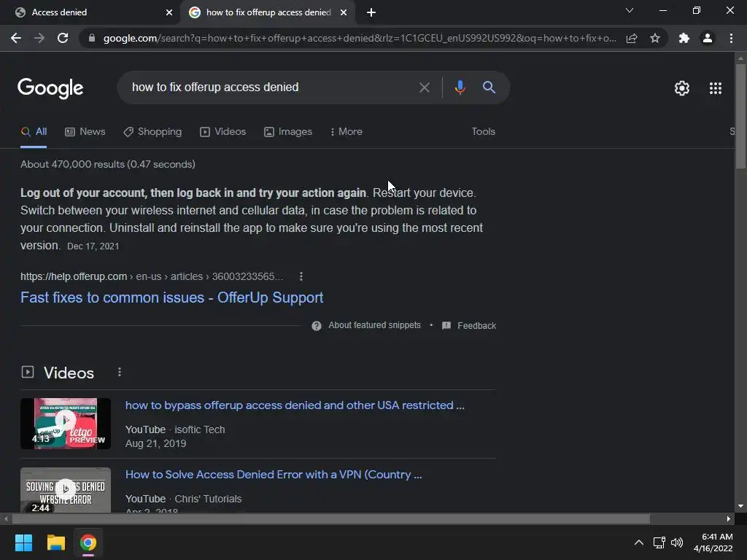This screenshot has height=560, width=747.
Task: Click the About featured snippets link
Action: 374,325
